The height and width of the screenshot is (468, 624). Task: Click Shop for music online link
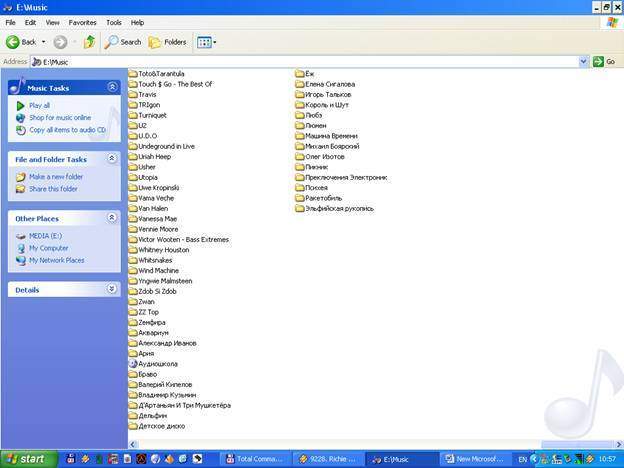tap(59, 117)
